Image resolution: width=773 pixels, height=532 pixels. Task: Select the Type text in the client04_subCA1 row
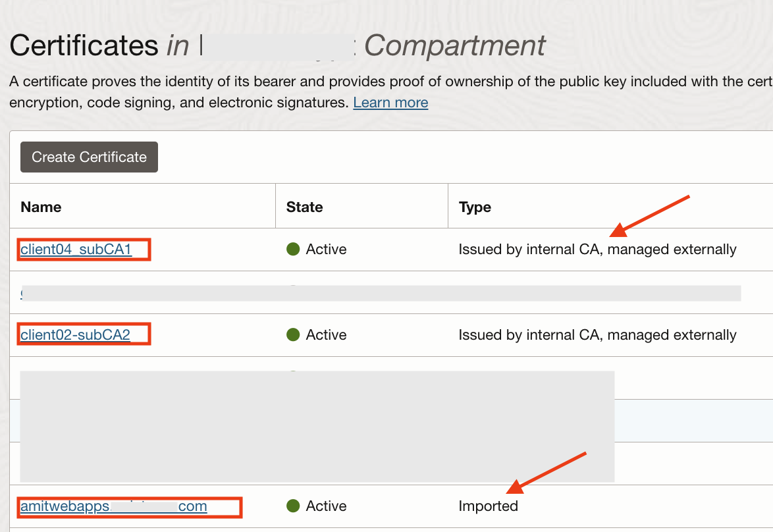pos(597,250)
